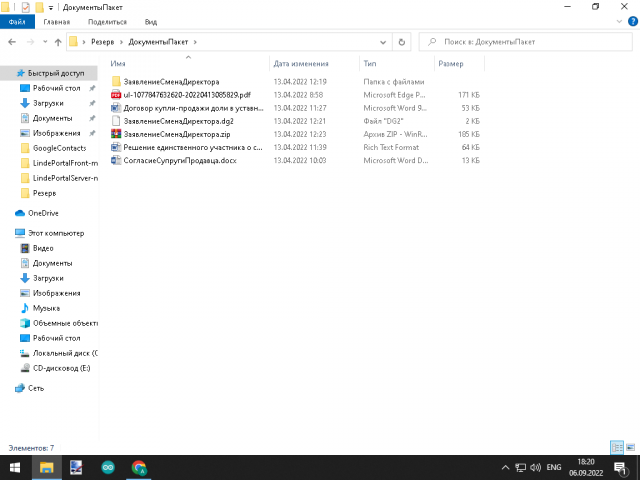Open pinned Рабочий стол under quick access

coord(56,88)
